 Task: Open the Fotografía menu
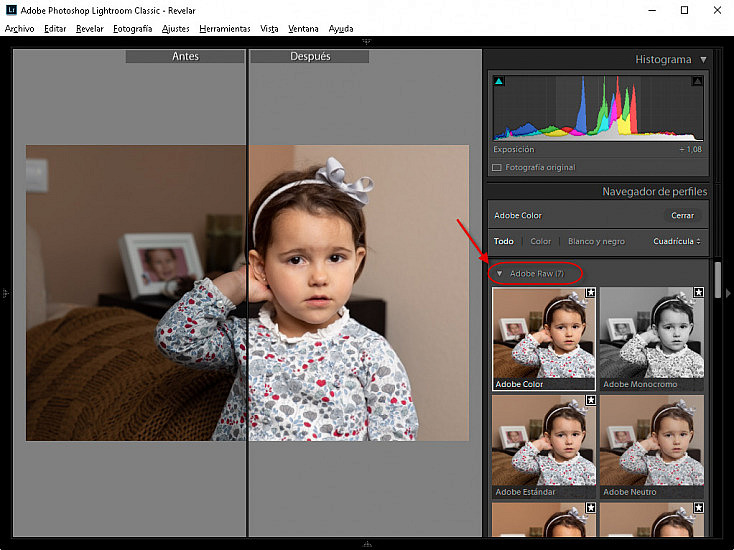132,29
